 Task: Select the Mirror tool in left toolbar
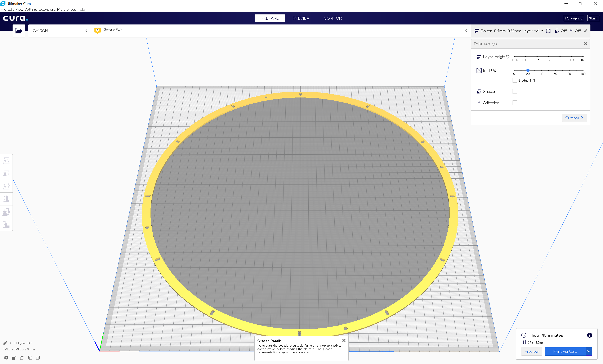[x=6, y=199]
